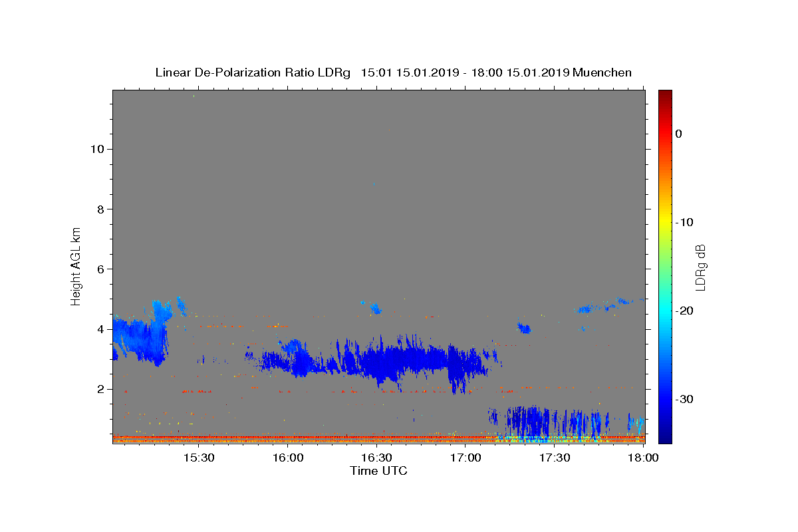The height and width of the screenshot is (532, 798).
Task: Click the 16:00 time tick label
Action: [288, 458]
